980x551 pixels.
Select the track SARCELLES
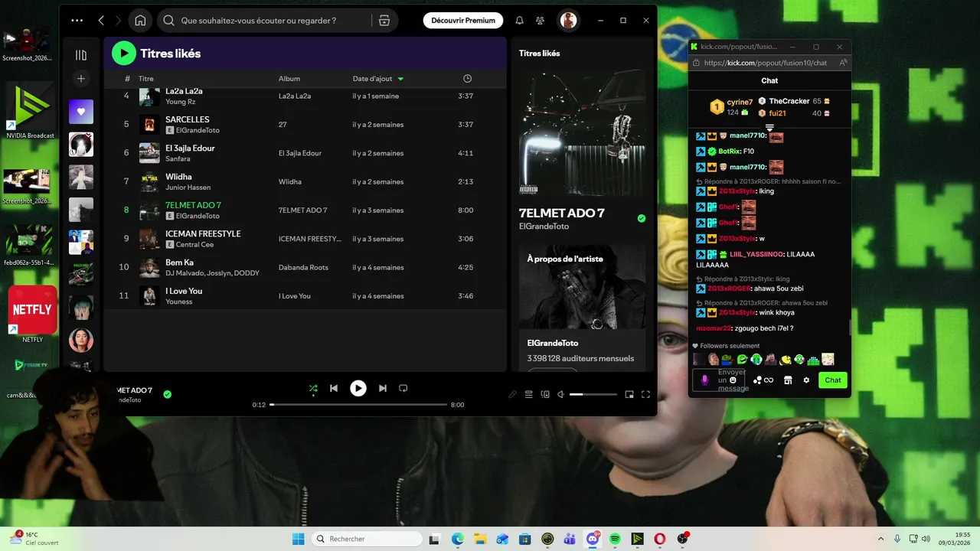tap(305, 124)
